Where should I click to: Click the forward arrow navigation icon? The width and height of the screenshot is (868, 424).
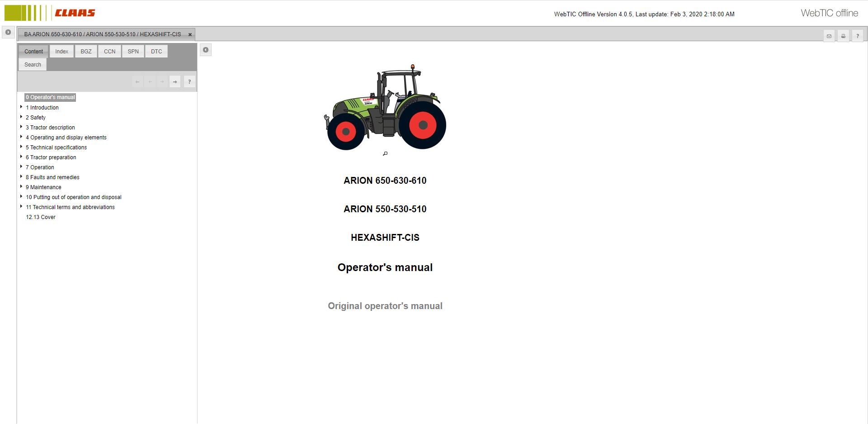(175, 81)
